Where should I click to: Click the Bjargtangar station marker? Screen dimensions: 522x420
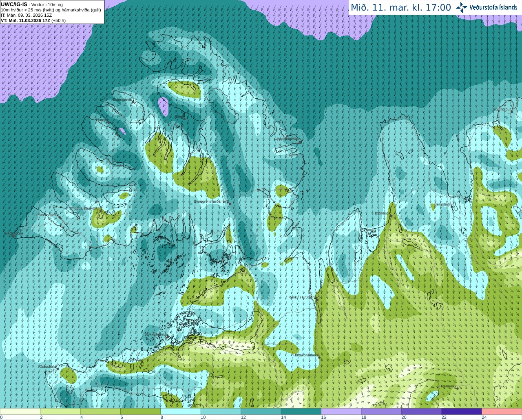[13, 236]
